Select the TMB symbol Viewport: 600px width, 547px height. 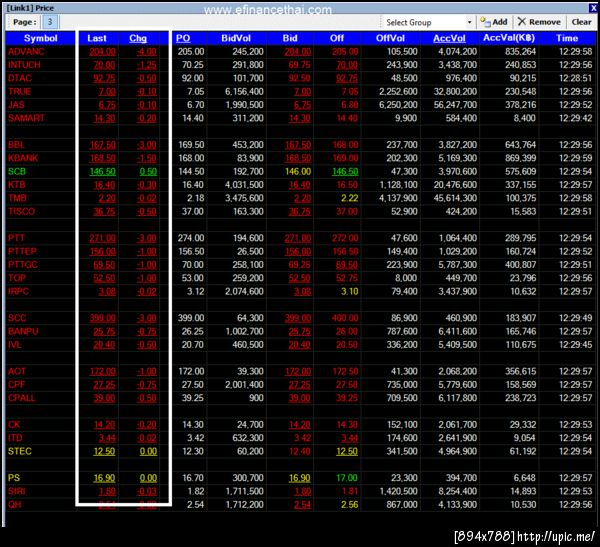17,198
